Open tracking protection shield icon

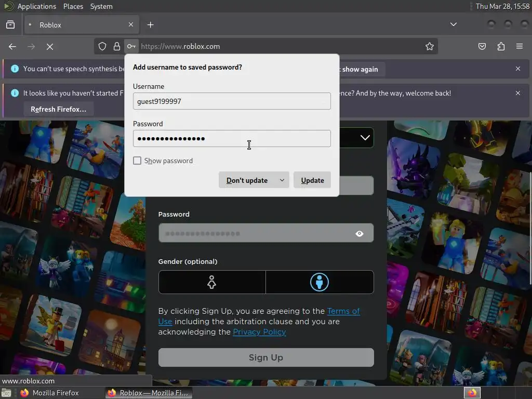[102, 46]
